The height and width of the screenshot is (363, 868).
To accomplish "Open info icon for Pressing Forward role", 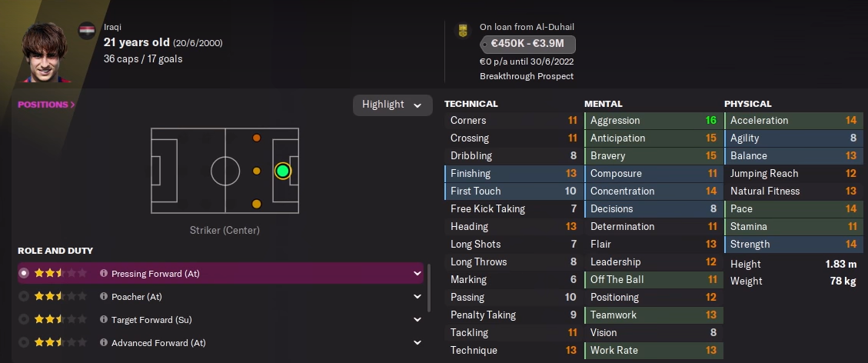I will (104, 274).
